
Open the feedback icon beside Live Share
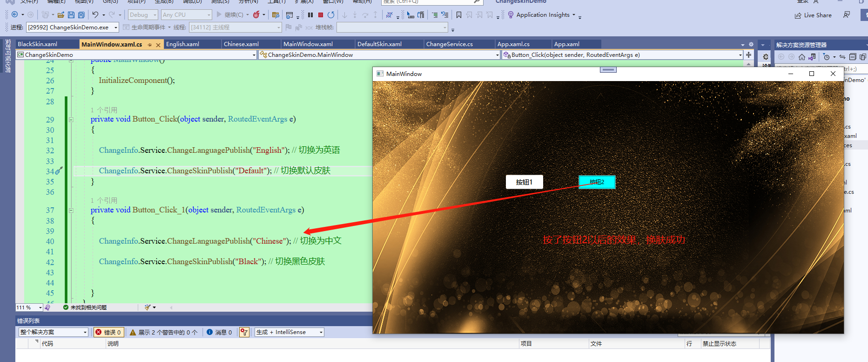[847, 15]
